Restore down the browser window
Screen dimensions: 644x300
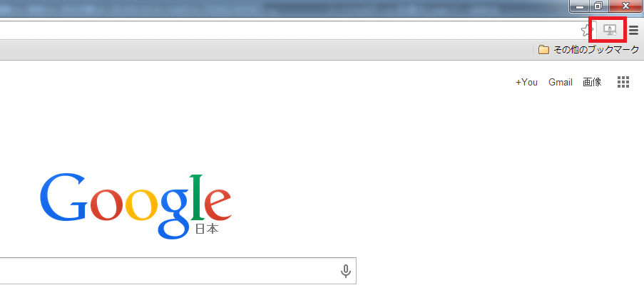pyautogui.click(x=599, y=6)
